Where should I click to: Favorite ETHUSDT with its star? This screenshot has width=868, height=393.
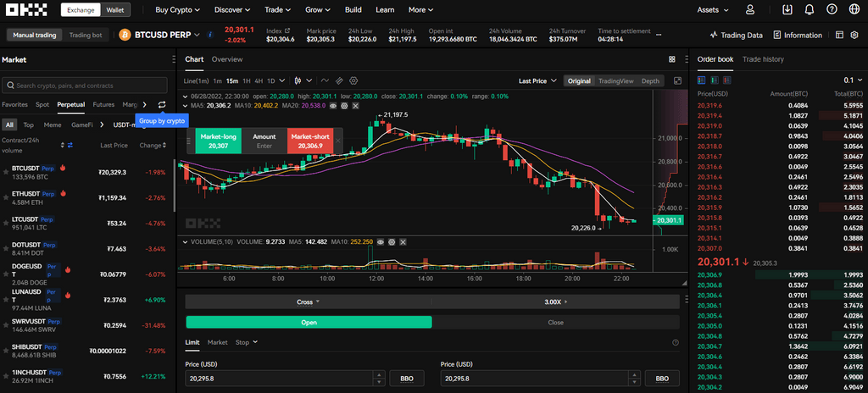point(6,198)
